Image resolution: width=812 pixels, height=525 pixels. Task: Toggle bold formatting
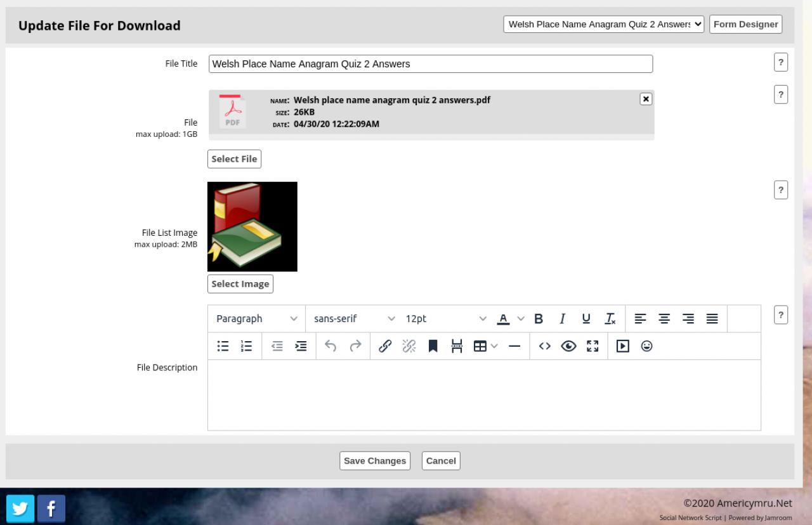tap(539, 319)
